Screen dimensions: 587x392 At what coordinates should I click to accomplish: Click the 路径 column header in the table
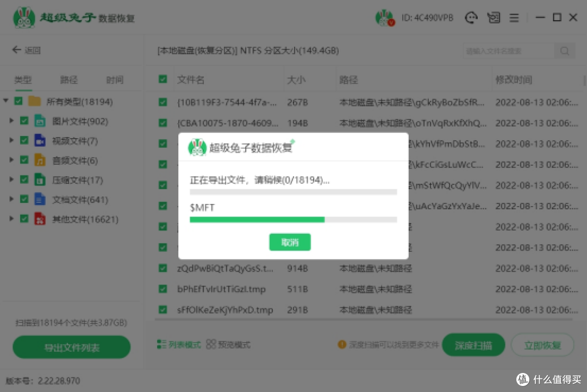click(348, 80)
